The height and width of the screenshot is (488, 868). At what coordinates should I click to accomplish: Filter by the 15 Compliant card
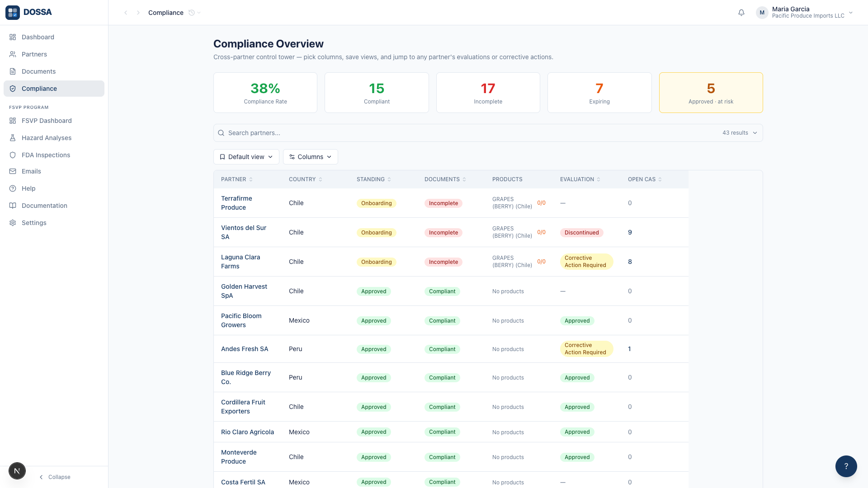pyautogui.click(x=377, y=93)
